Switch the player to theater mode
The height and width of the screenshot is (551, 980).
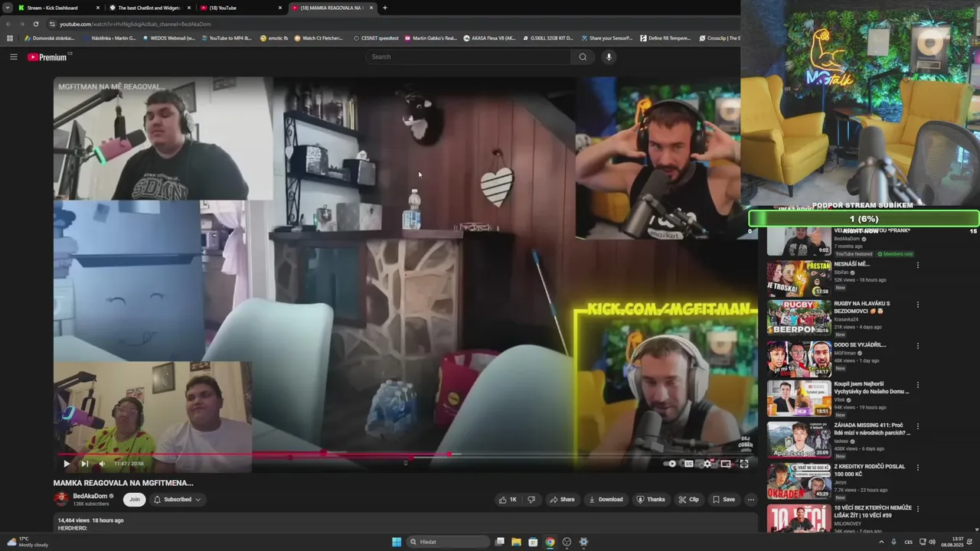tap(726, 463)
